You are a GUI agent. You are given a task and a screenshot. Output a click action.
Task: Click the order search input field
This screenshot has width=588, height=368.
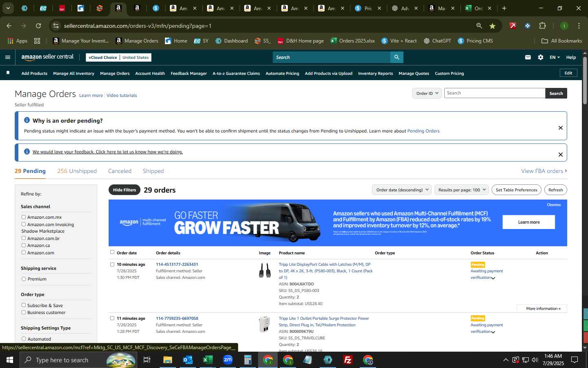494,93
